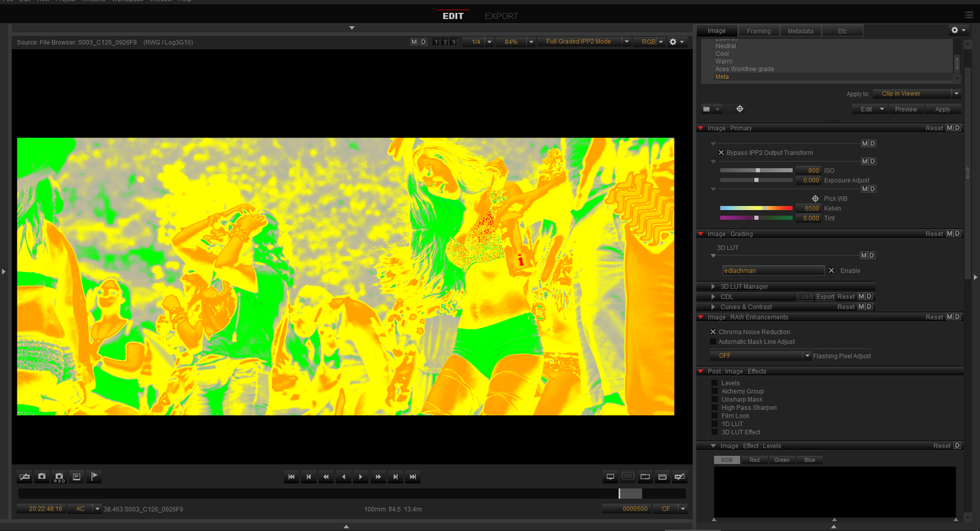Switch to the EXPORT workspace tab

tap(501, 16)
